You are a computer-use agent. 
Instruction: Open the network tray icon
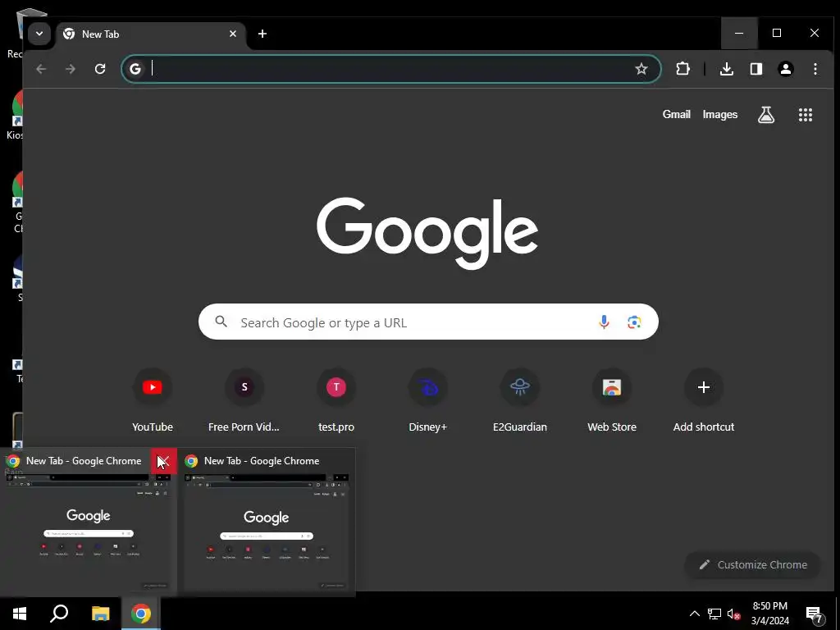(714, 614)
